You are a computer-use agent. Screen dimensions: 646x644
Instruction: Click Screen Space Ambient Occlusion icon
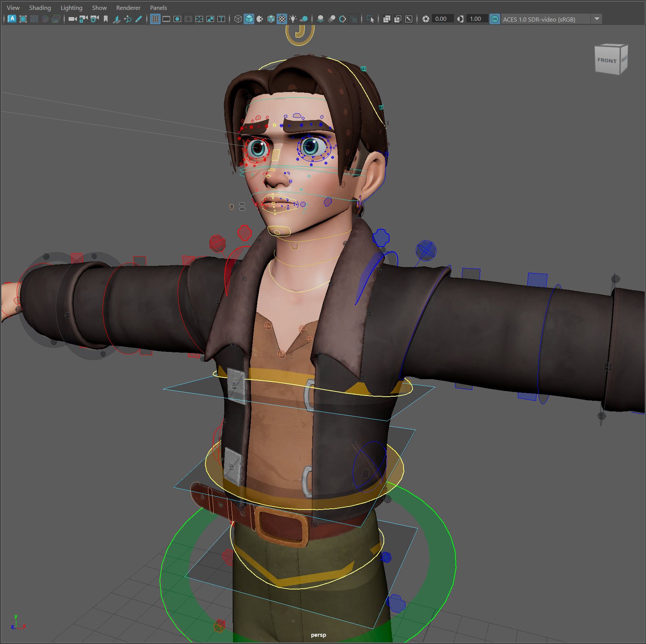coord(321,19)
